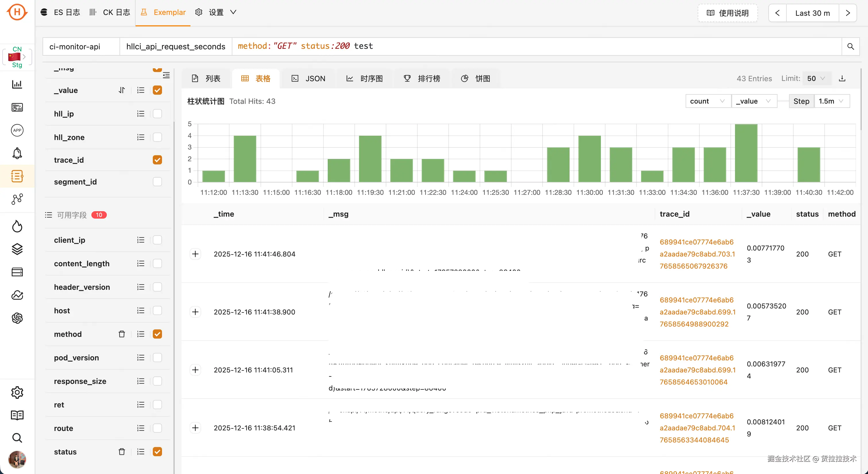Image resolution: width=868 pixels, height=474 pixels.
Task: Open the bar chart dashboard icon in sidebar
Action: (17, 84)
